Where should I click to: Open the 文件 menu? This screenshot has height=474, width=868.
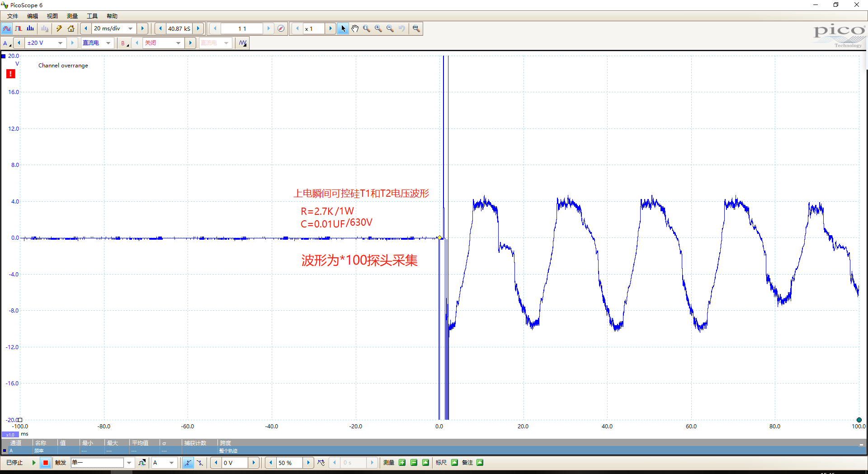pyautogui.click(x=12, y=16)
